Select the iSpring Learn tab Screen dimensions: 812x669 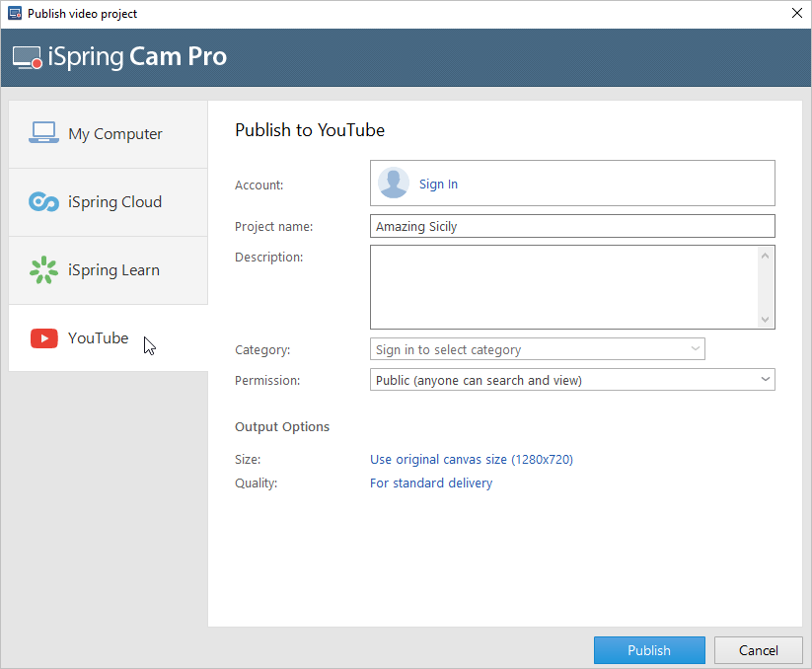click(109, 270)
